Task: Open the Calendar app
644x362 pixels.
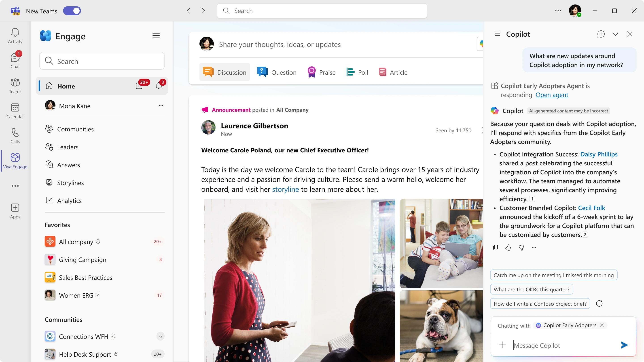Action: tap(15, 111)
